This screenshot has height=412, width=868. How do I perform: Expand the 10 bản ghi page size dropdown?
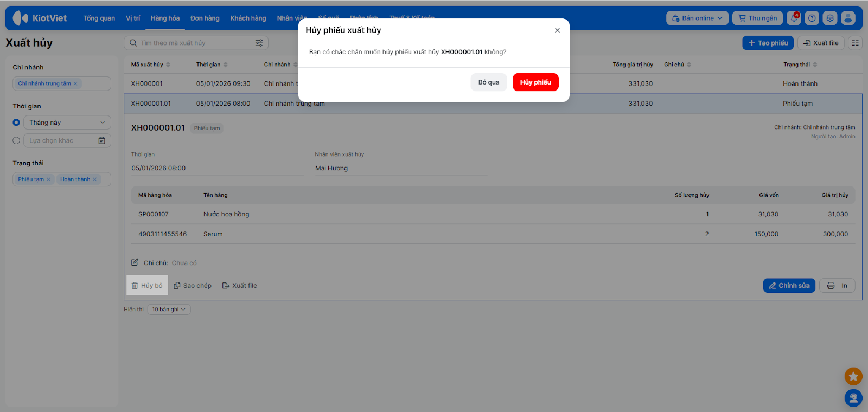[169, 310]
